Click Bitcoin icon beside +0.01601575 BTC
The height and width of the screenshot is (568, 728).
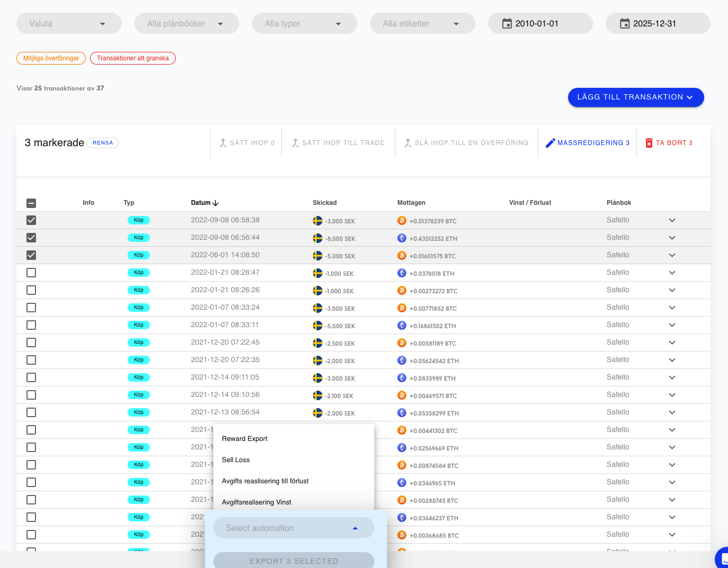(402, 256)
